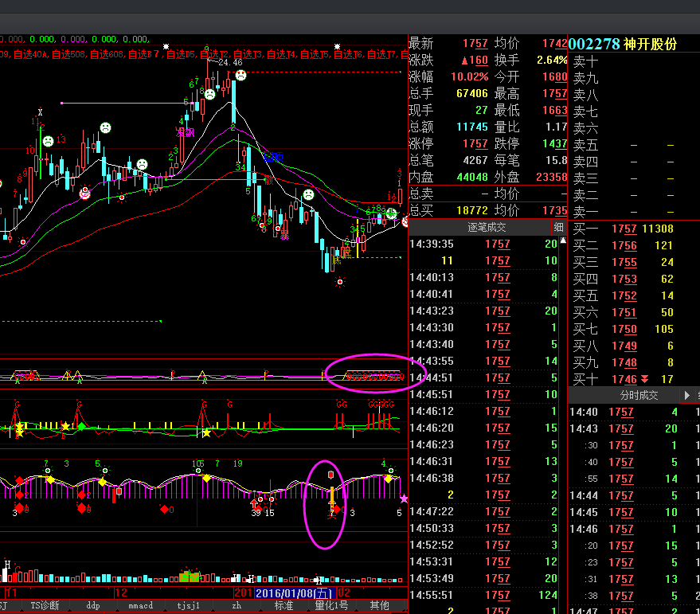Click the 分时成交 panel header
Image resolution: width=700 pixels, height=614 pixels.
click(639, 395)
